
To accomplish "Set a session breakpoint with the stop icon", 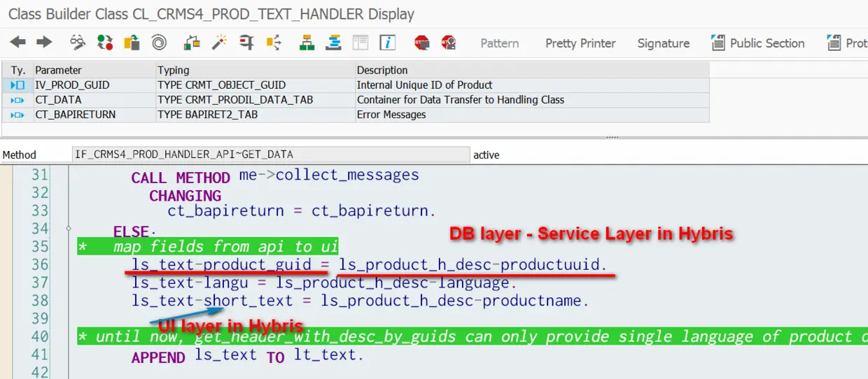I will (421, 43).
